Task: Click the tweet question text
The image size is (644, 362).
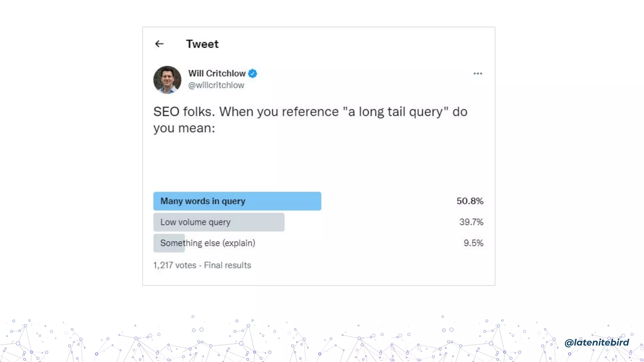Action: pos(310,120)
